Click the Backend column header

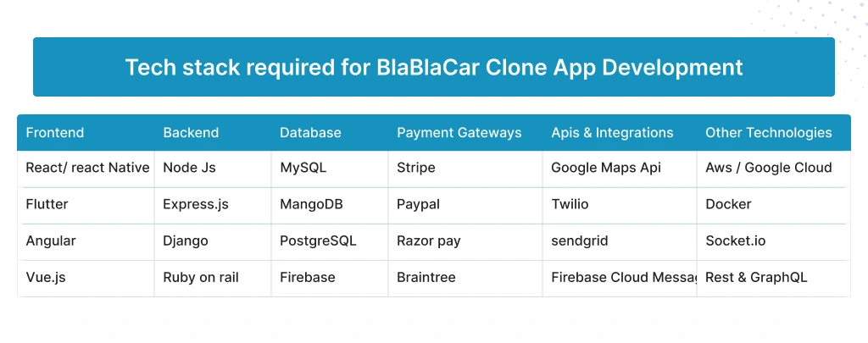(191, 133)
